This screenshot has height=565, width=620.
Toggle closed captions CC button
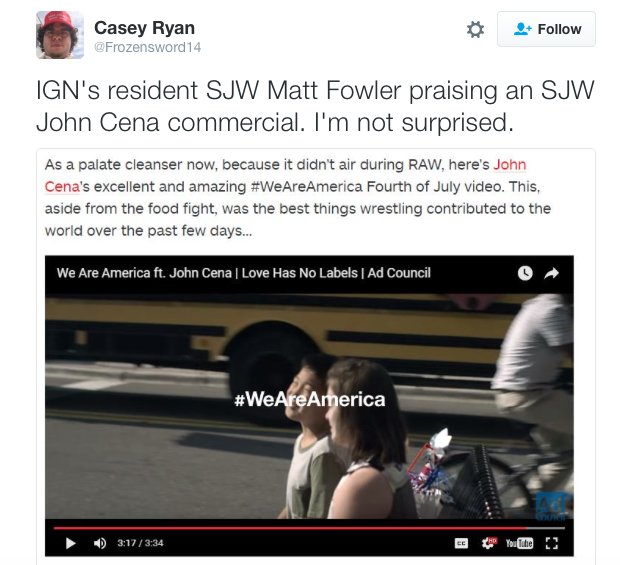point(461,543)
